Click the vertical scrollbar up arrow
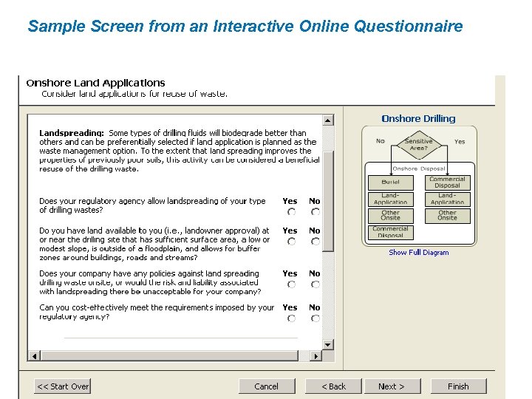This screenshot has height=399, width=532. (x=328, y=120)
